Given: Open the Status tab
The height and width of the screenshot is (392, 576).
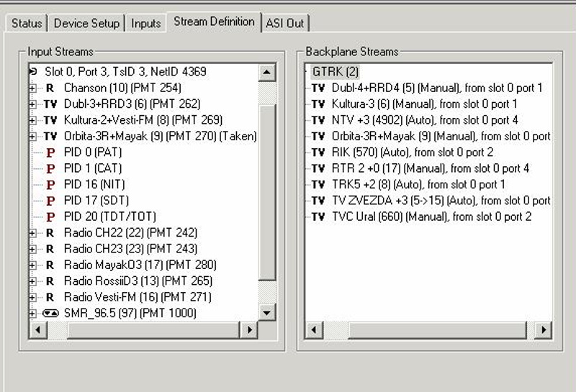Looking at the screenshot, I should point(27,24).
